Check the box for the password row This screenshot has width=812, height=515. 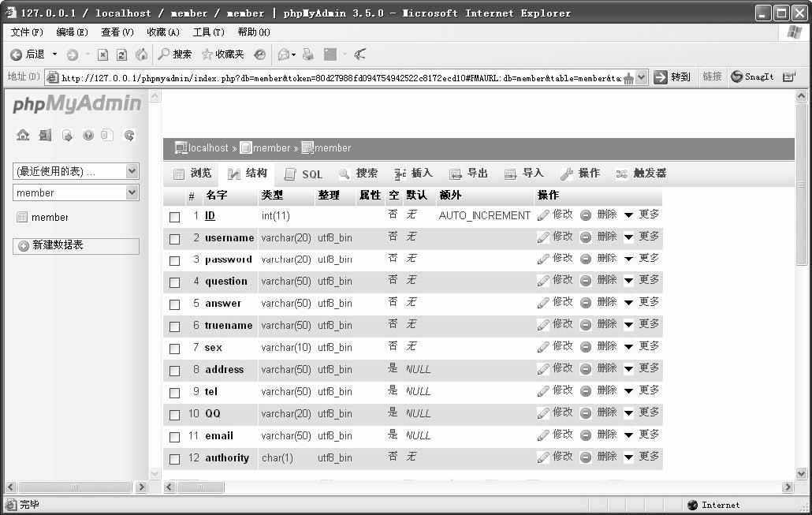coord(174,260)
